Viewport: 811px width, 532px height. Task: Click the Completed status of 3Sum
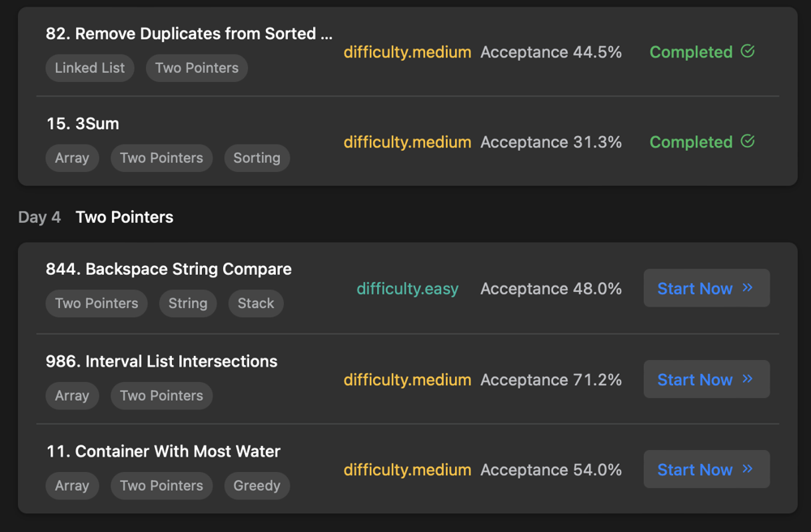tap(691, 142)
